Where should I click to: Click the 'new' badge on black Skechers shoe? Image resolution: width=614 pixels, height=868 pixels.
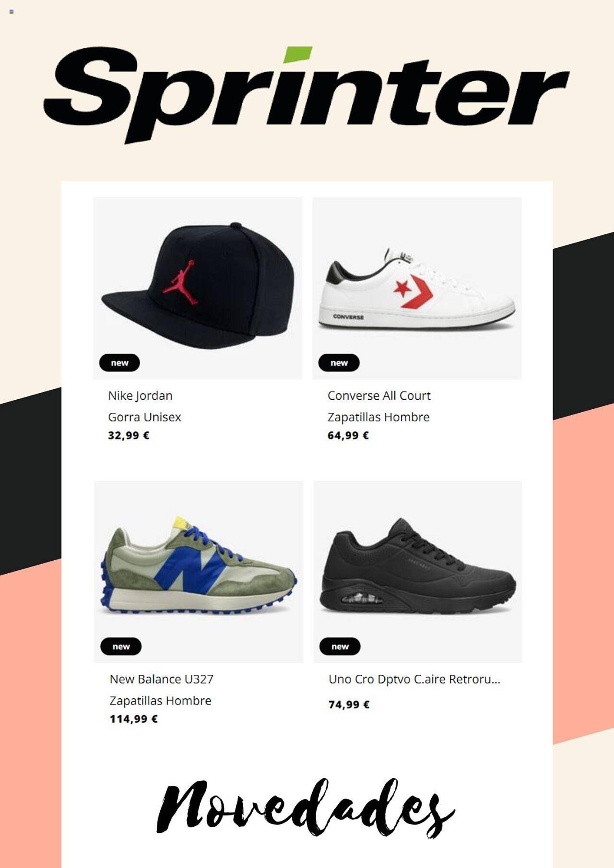tap(340, 646)
